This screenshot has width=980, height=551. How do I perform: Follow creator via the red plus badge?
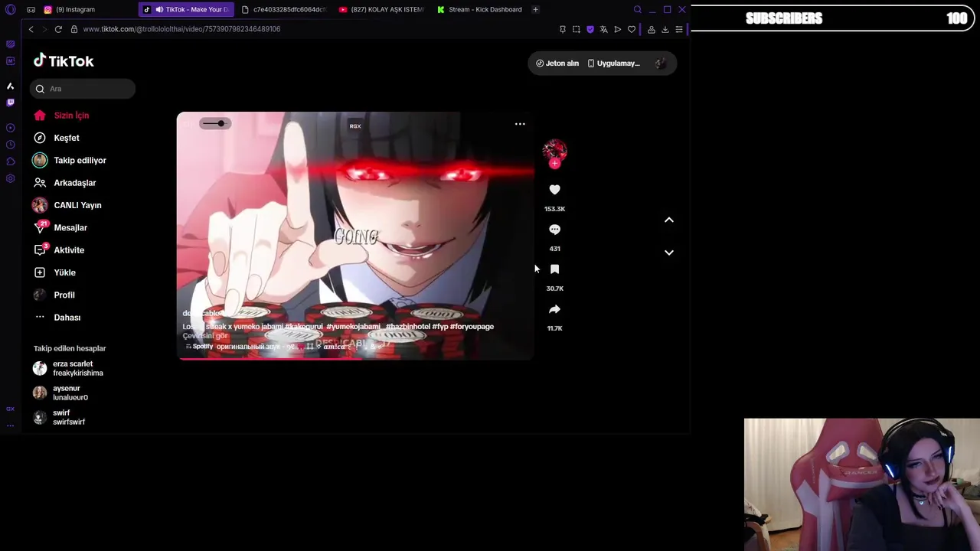[554, 163]
